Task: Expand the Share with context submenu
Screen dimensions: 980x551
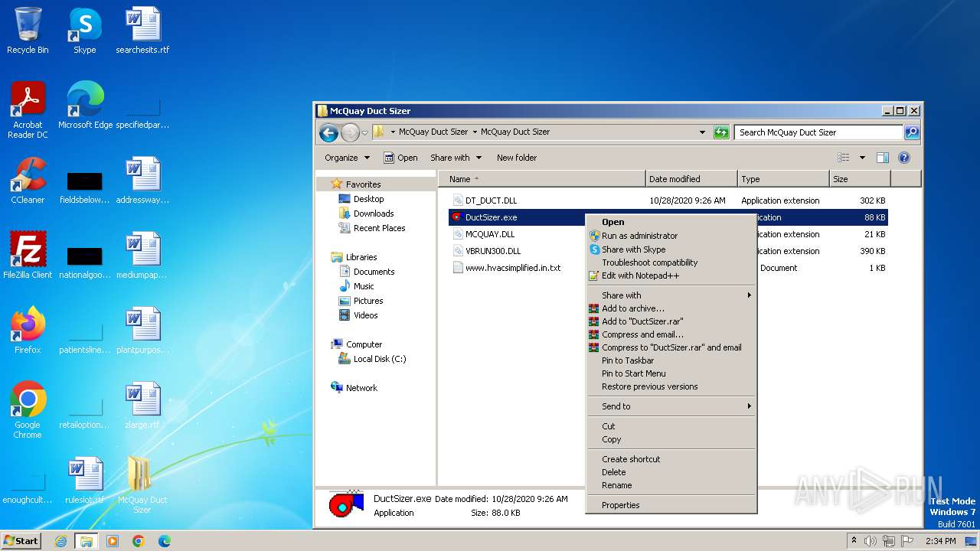Action: point(671,295)
